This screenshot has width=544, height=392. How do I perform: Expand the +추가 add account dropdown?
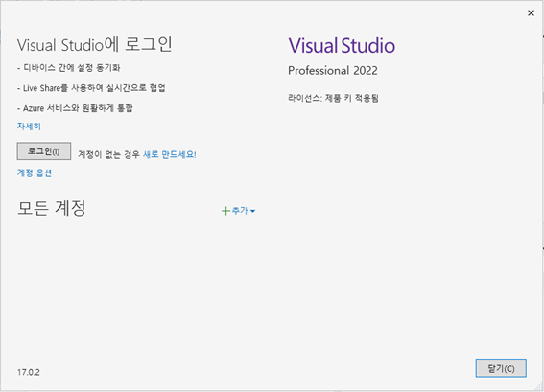(239, 211)
